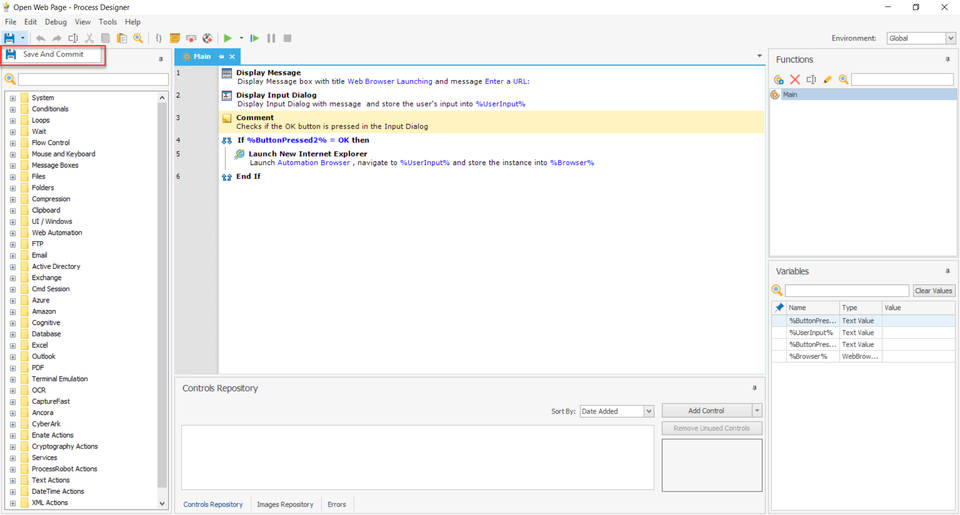960x515 pixels.
Task: Click the Stop icon in the toolbar
Action: [x=287, y=38]
